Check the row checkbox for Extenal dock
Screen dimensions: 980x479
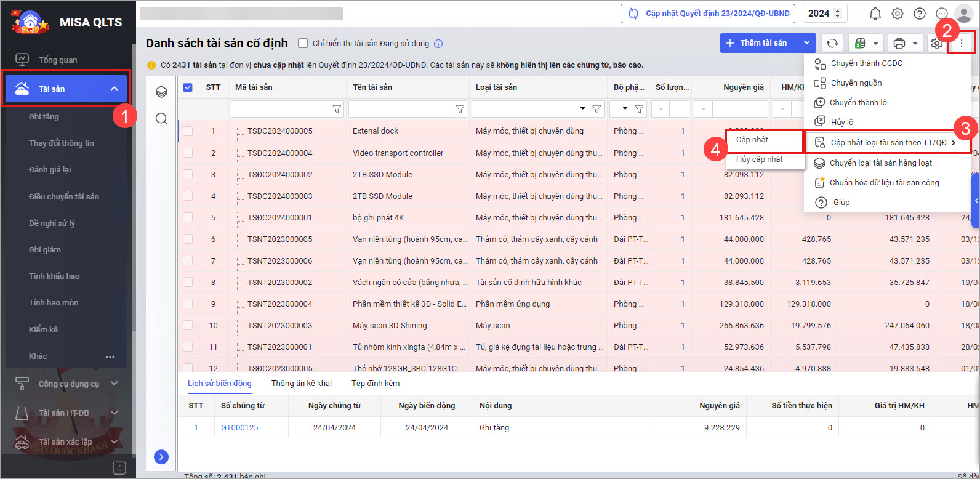(x=188, y=131)
